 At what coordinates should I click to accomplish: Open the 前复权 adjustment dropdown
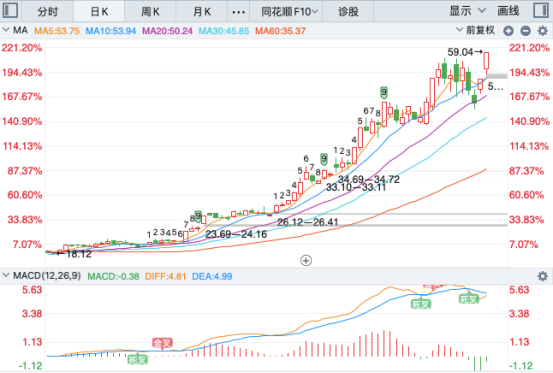(x=476, y=30)
